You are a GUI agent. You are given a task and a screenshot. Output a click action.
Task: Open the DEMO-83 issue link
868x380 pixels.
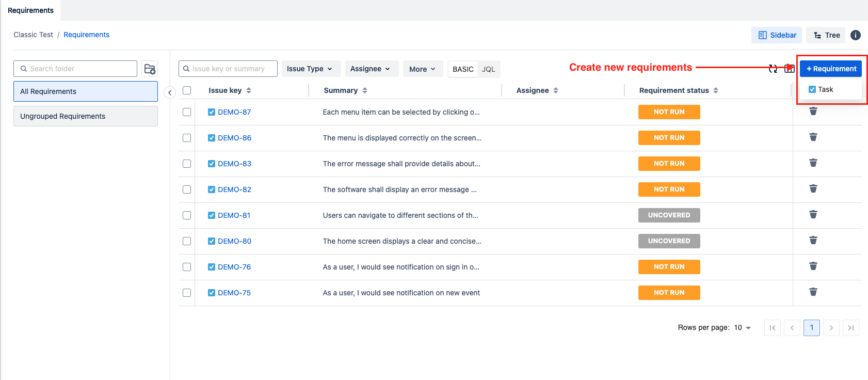(234, 164)
